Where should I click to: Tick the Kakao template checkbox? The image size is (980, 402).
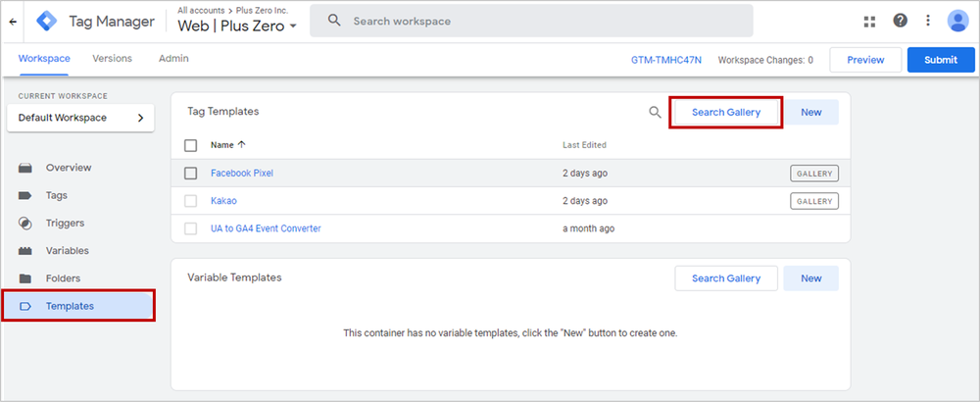191,201
